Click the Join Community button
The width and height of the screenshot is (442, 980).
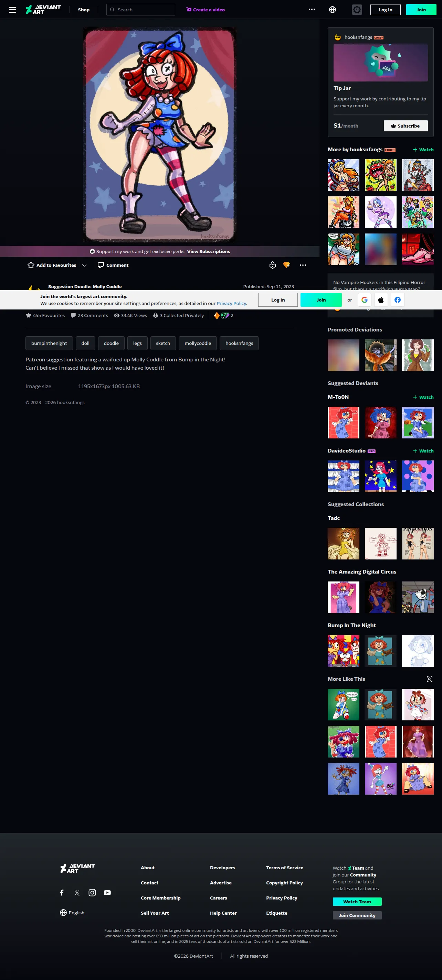[357, 915]
